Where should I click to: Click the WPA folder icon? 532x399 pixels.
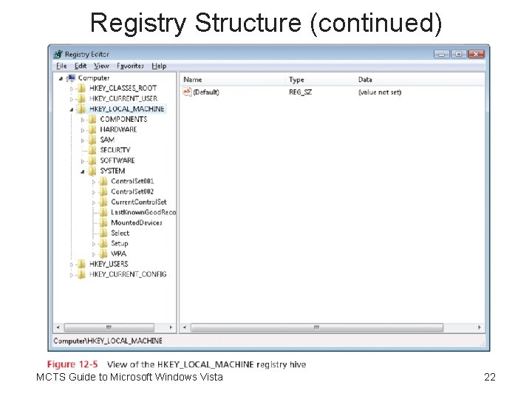click(x=103, y=253)
